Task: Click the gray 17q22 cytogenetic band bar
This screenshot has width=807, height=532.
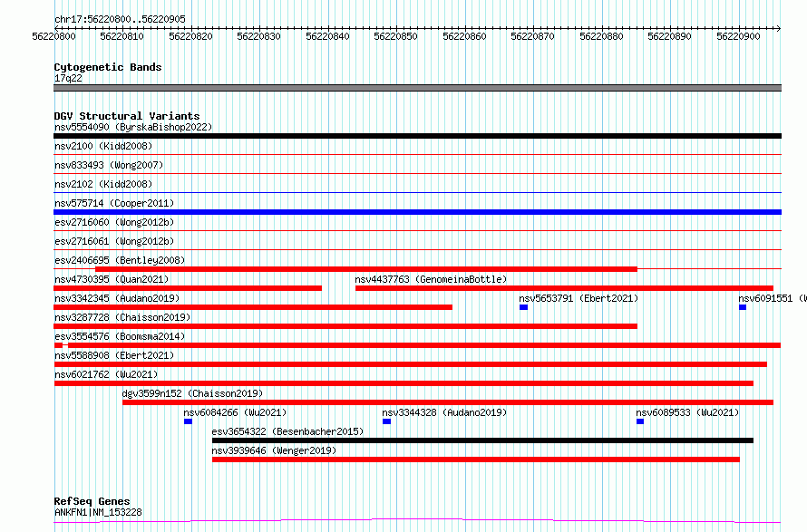Action: tap(417, 88)
